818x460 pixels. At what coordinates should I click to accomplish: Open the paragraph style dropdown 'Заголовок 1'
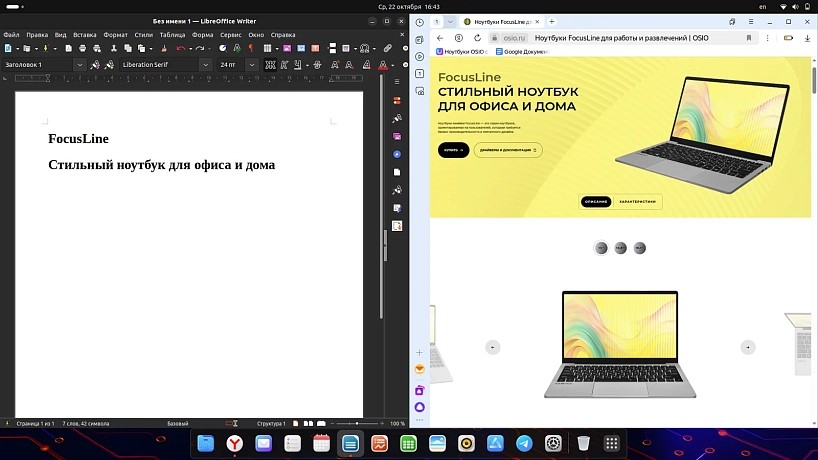[80, 65]
